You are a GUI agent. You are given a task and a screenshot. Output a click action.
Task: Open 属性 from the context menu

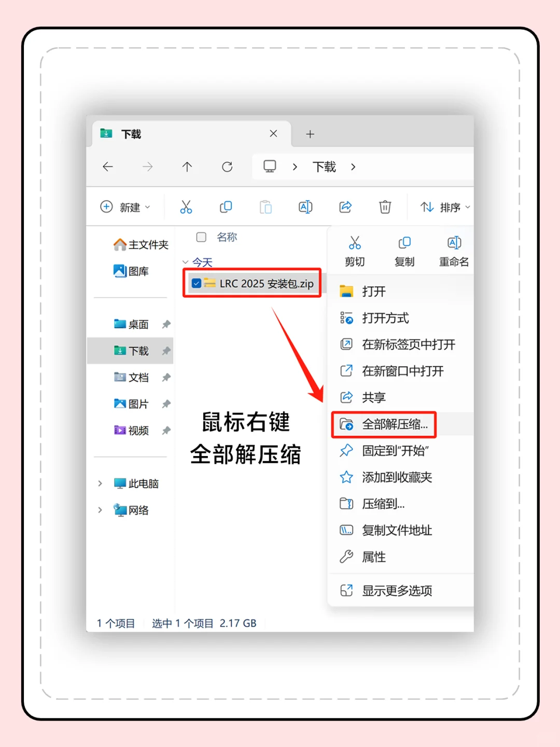tap(373, 557)
